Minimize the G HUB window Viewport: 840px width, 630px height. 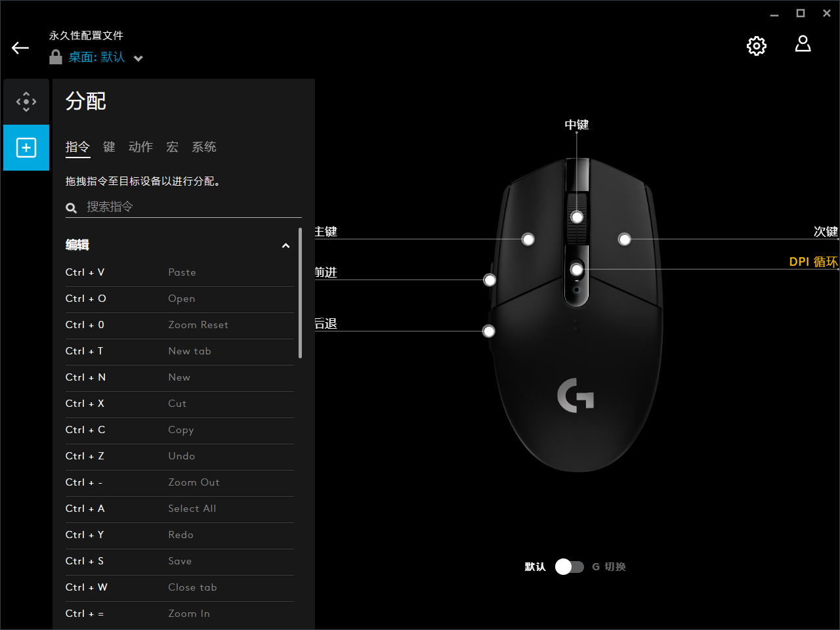(x=774, y=14)
